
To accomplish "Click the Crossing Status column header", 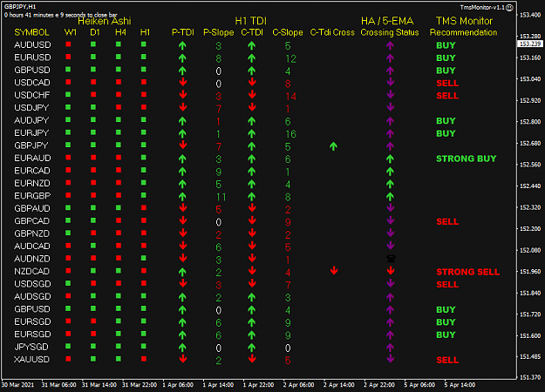I will [x=390, y=32].
